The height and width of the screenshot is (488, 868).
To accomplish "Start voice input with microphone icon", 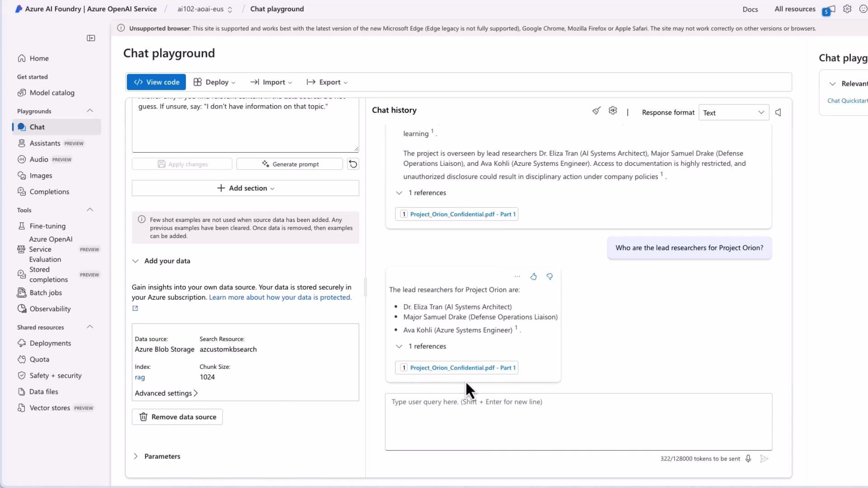I will coord(748,459).
